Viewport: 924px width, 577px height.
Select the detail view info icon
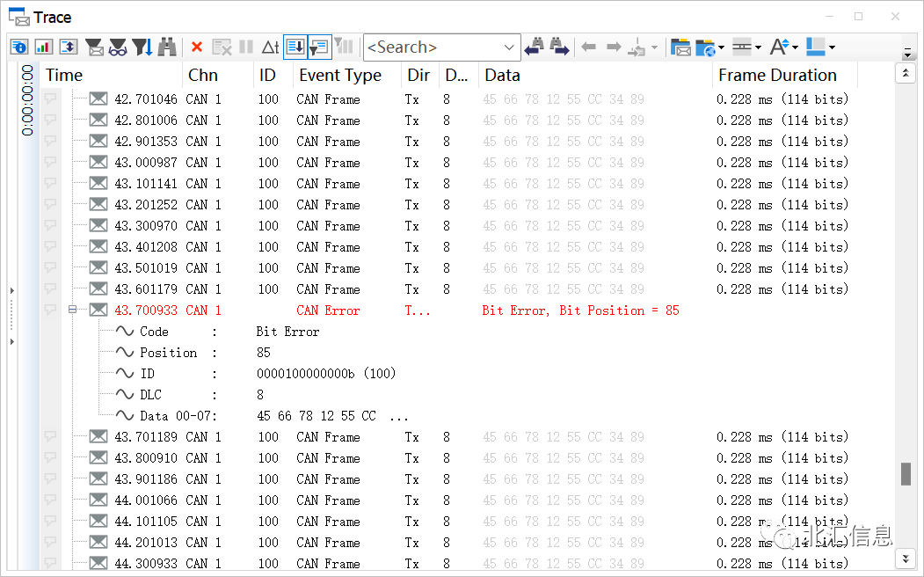coord(18,47)
